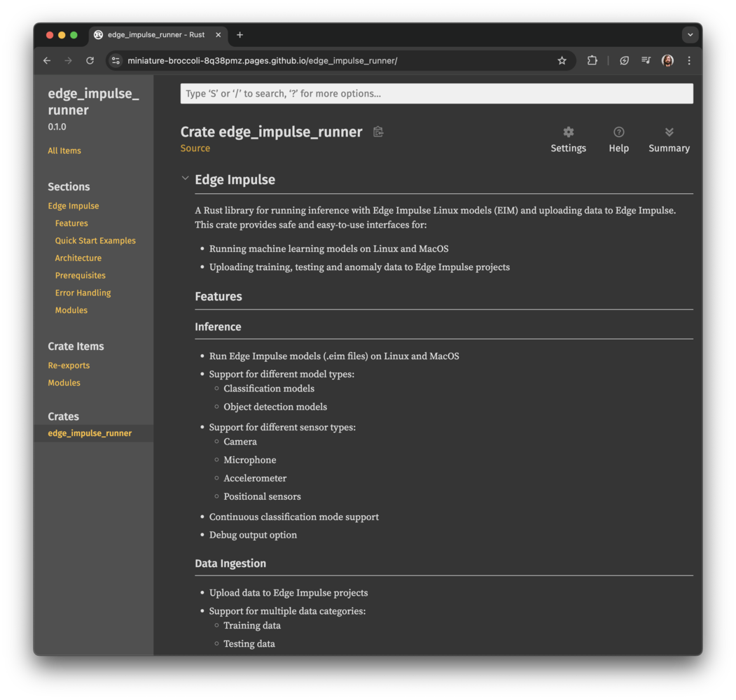Click 'Classification models' list item
736x700 pixels.
[x=269, y=388]
